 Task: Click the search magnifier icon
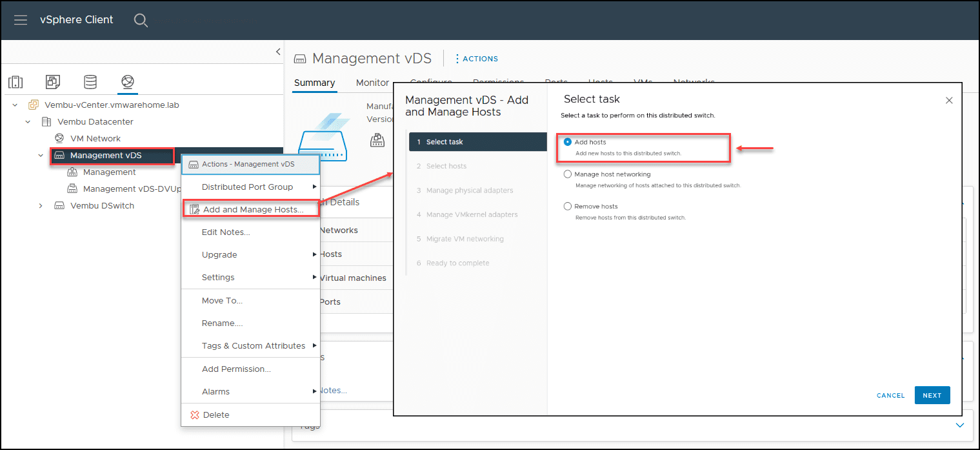[141, 20]
